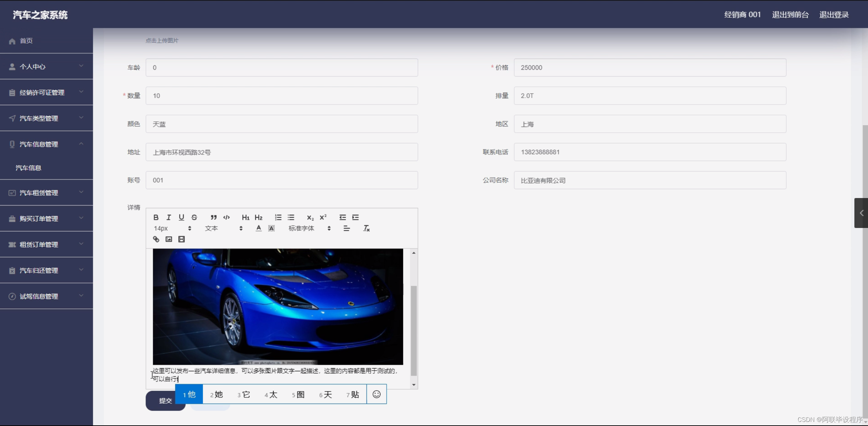868x426 pixels.
Task: Open the text color picker (A icon)
Action: click(259, 228)
